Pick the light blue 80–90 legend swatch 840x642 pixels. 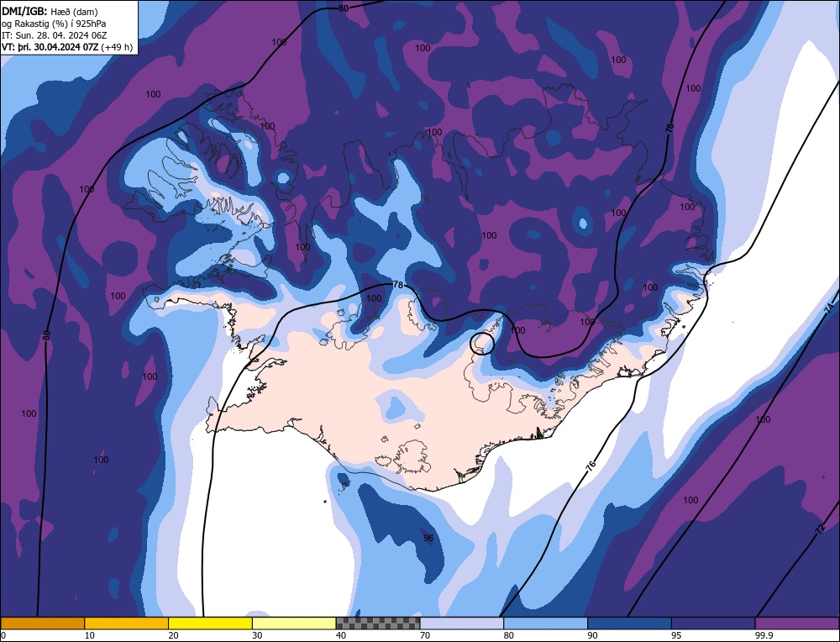click(545, 624)
